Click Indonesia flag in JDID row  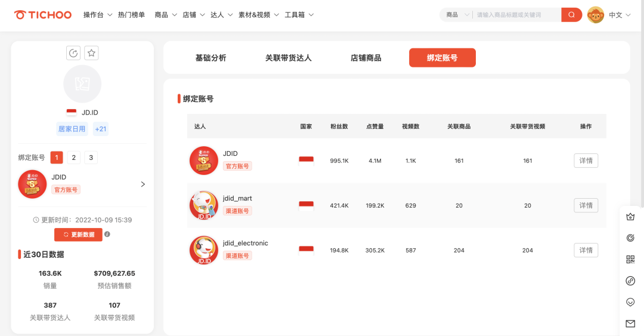pyautogui.click(x=306, y=161)
